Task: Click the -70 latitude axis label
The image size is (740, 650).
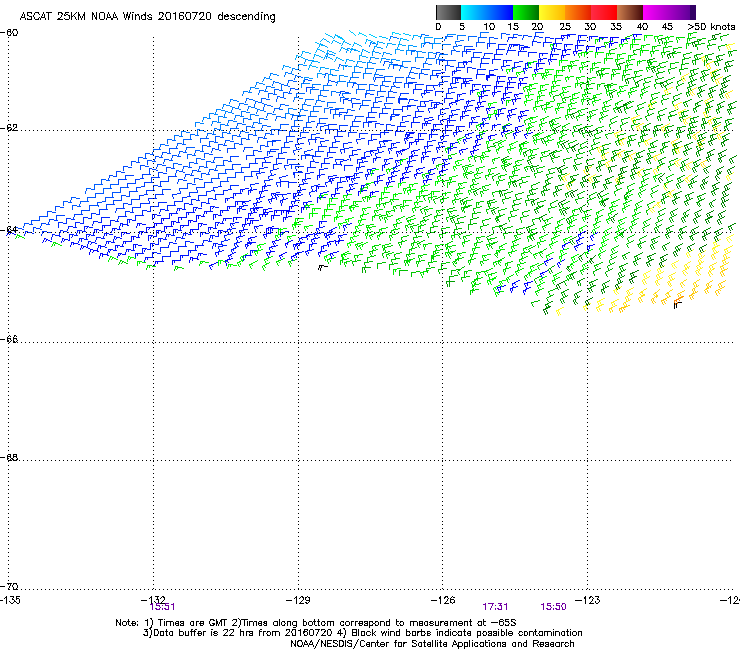Action: pos(9,586)
